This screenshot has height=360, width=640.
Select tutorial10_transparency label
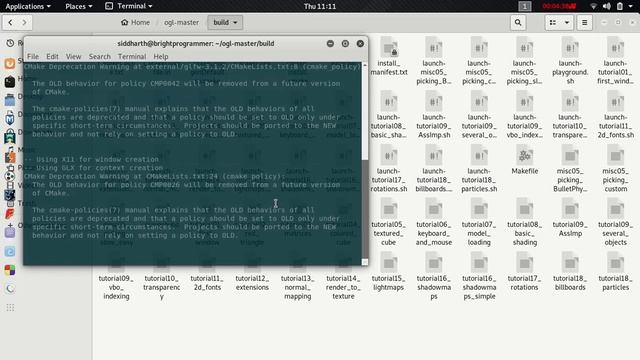point(162,287)
